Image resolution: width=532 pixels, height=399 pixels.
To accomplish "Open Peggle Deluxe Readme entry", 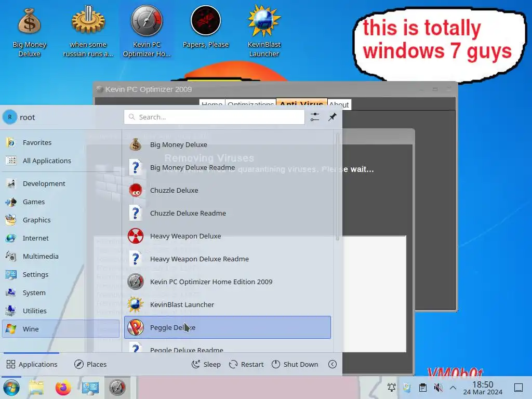I will pos(228,347).
